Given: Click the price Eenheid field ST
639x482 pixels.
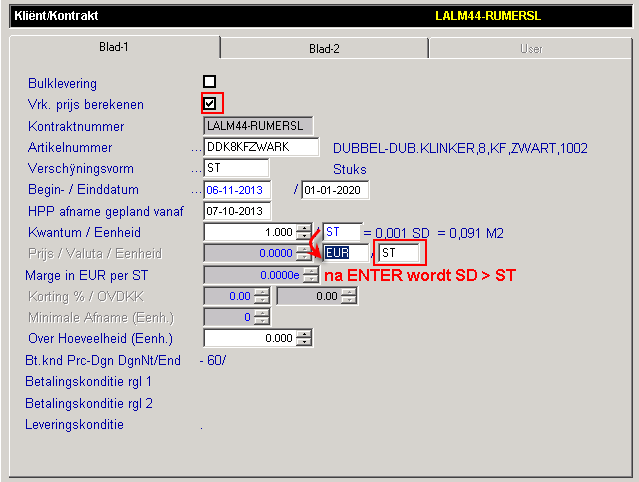Looking at the screenshot, I should [x=399, y=253].
